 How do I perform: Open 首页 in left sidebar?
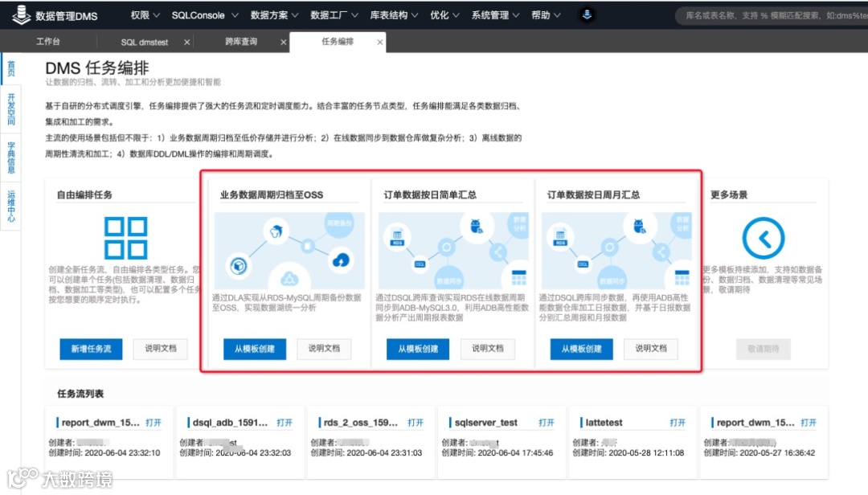[11, 68]
